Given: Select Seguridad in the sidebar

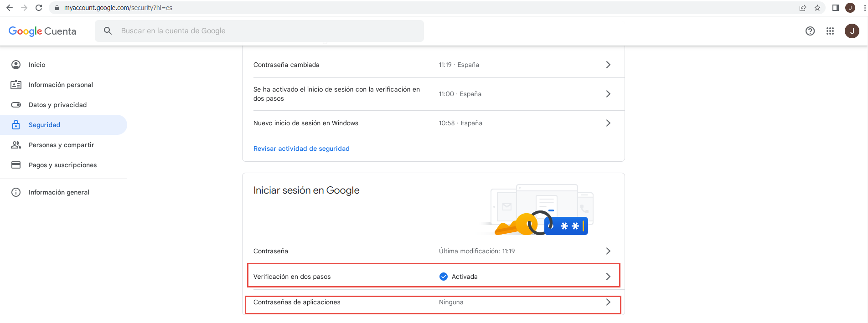Looking at the screenshot, I should tap(63, 125).
